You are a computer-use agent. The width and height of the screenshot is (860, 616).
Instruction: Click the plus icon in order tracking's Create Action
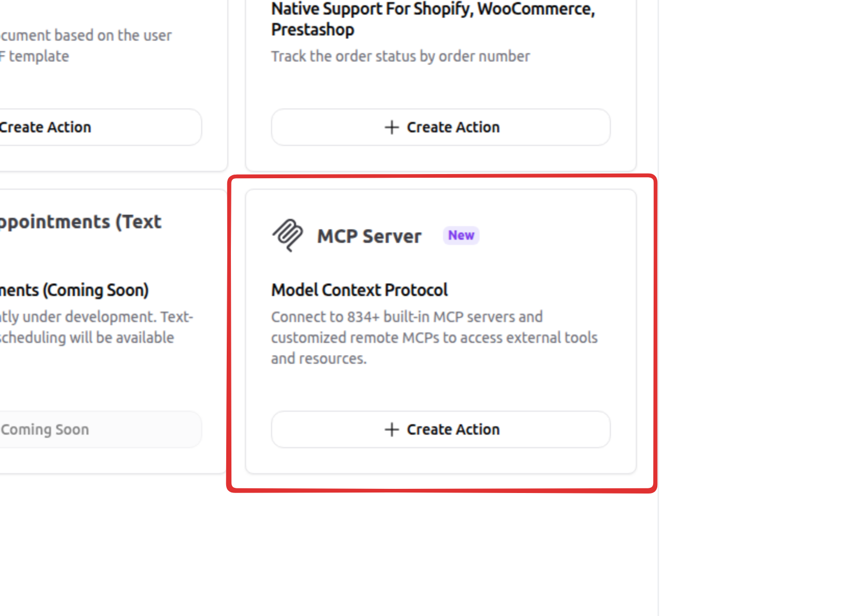click(391, 127)
